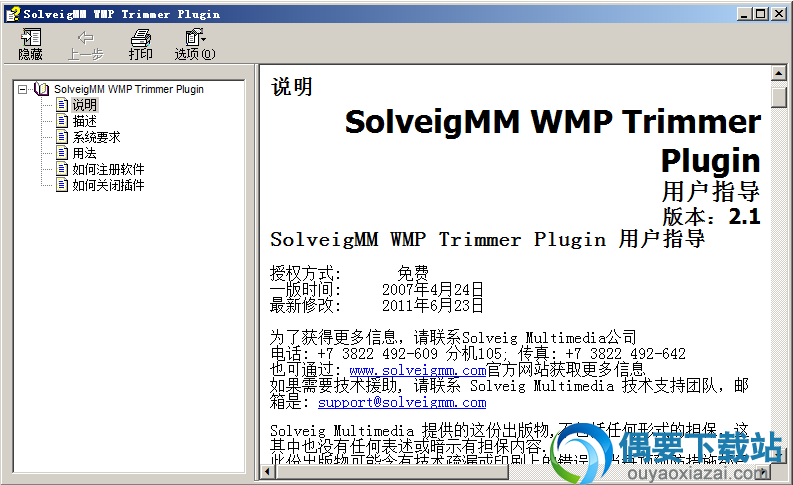Screen dimensions: 793x485
Task: Open the 用法 topic in the tree
Action: click(84, 153)
